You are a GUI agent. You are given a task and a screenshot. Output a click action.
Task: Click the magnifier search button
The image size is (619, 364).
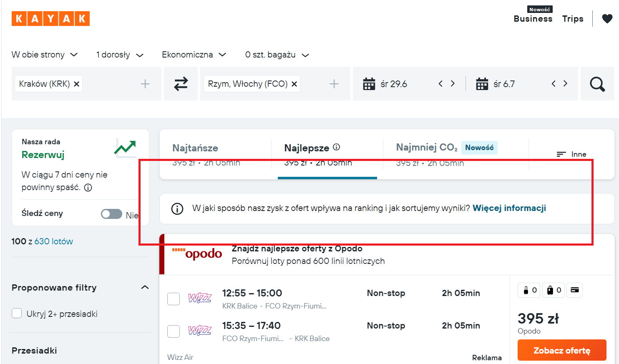click(597, 84)
